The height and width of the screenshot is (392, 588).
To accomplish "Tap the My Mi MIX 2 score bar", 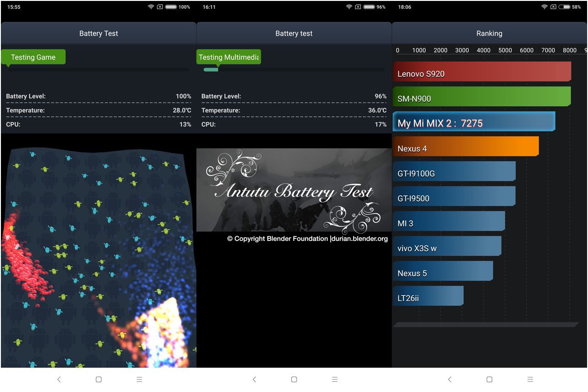I will tap(474, 122).
